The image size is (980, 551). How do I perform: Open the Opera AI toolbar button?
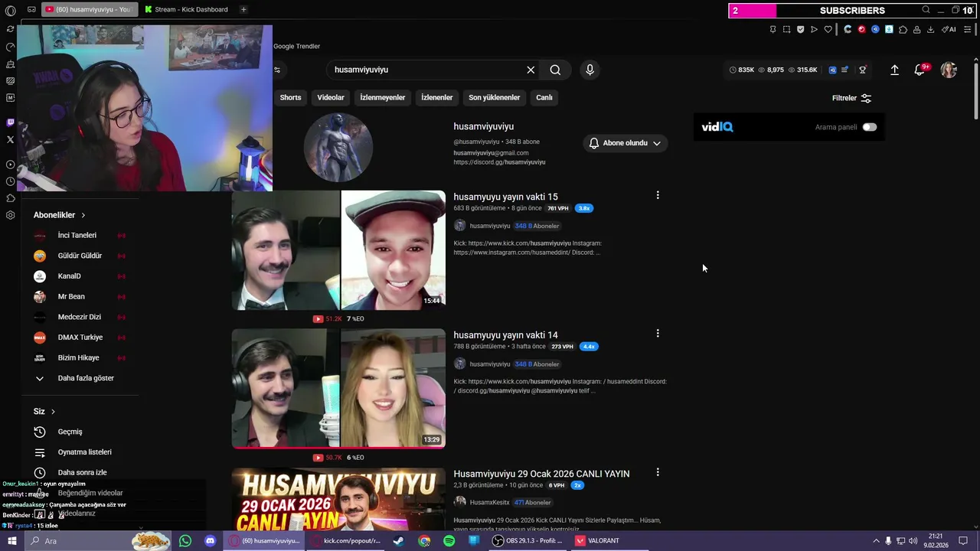click(949, 29)
